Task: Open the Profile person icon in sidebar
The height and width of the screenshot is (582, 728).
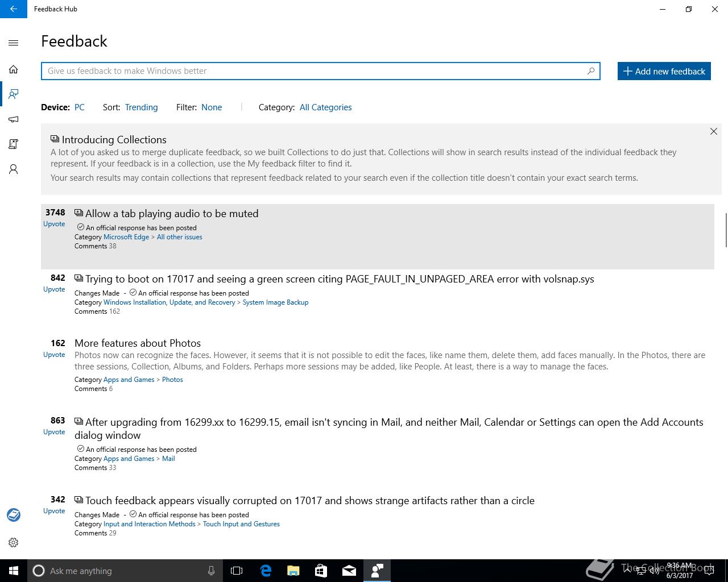Action: point(14,169)
